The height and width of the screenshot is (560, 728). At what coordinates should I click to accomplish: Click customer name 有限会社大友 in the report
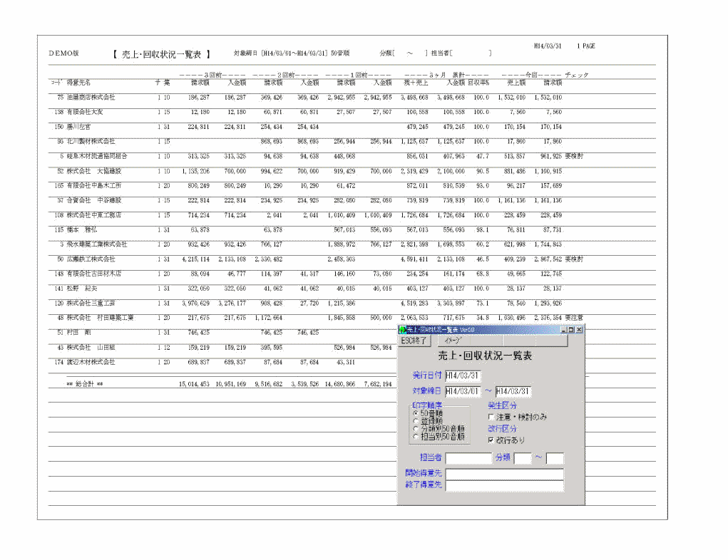85,112
